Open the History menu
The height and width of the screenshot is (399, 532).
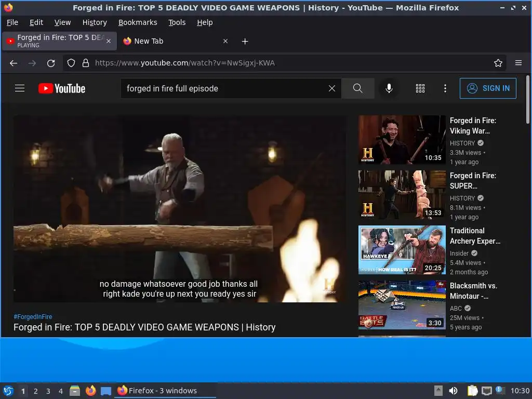click(x=95, y=22)
